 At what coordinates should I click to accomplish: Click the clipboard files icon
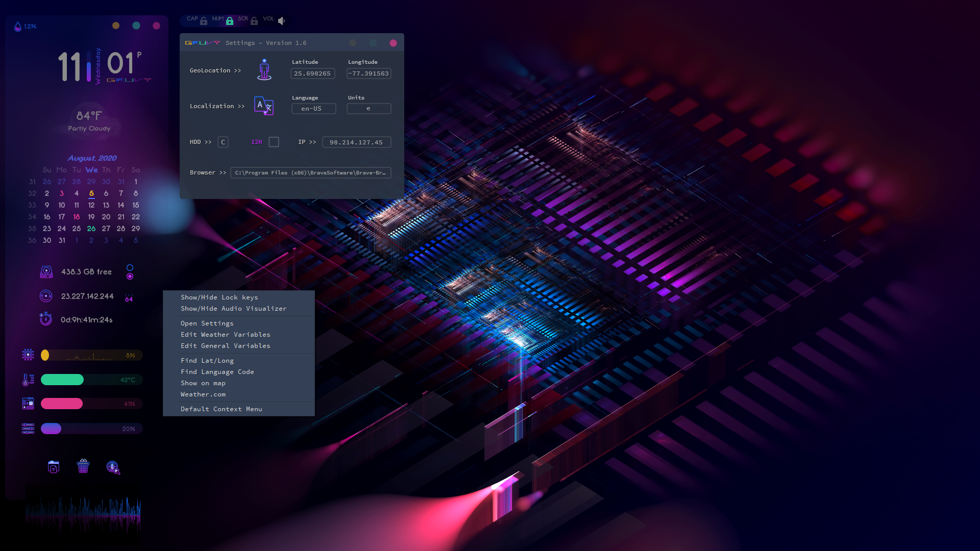click(x=54, y=467)
